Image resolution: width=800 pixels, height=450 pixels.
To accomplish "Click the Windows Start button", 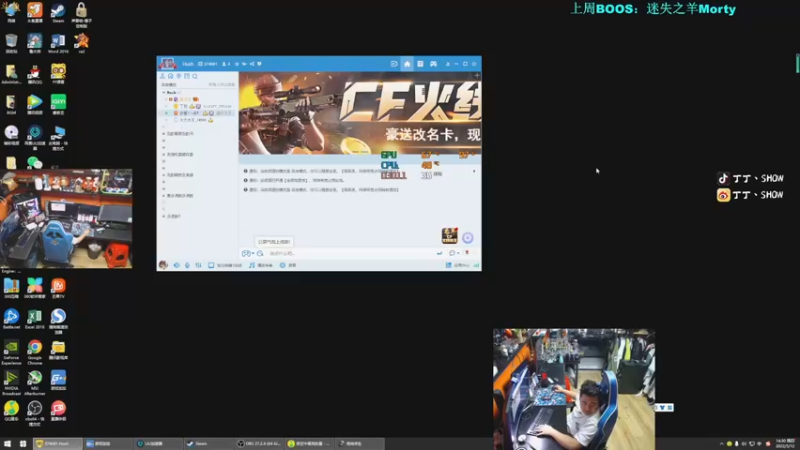I will pyautogui.click(x=7, y=444).
